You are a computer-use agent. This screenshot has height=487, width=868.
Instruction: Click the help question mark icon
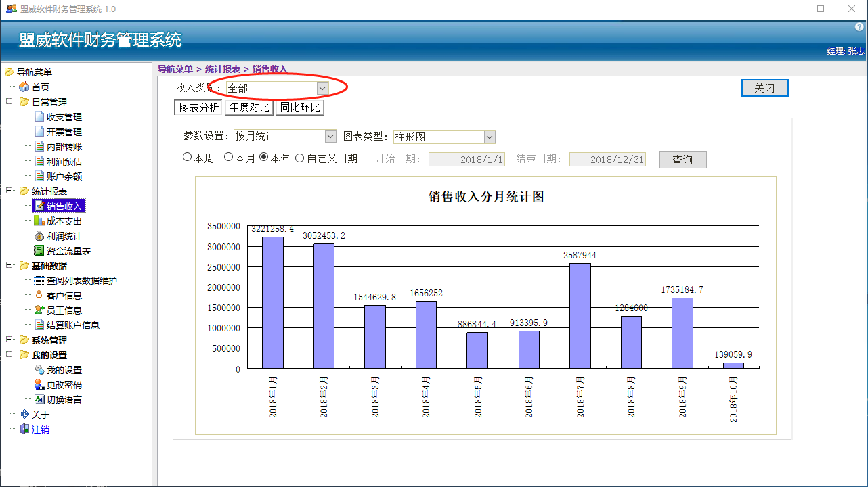coord(860,27)
